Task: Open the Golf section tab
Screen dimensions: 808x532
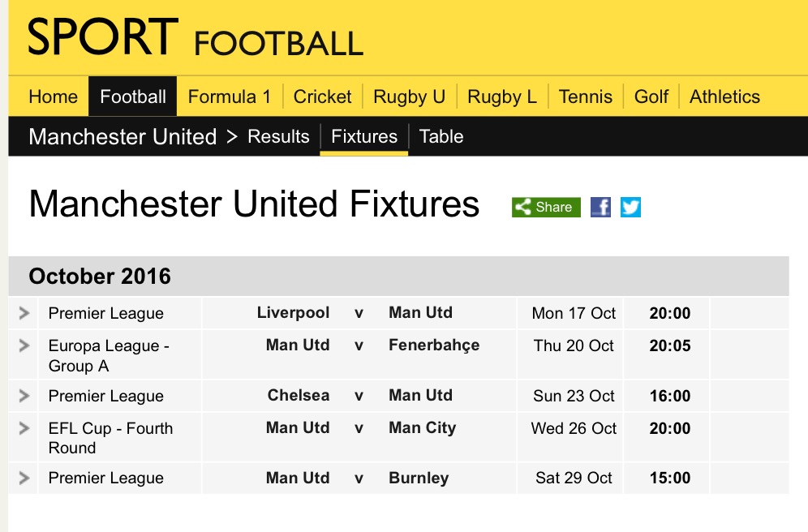Action: pyautogui.click(x=651, y=97)
